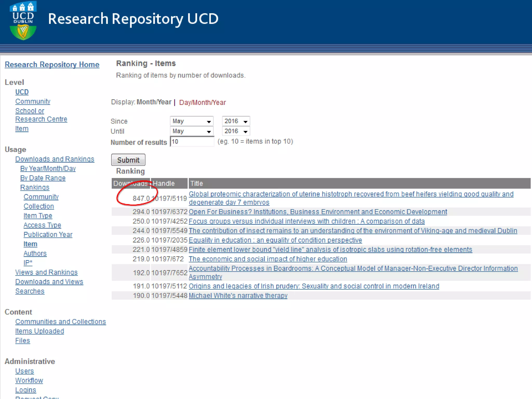This screenshot has width=532, height=399.
Task: Open the Until month dropdown
Action: [191, 131]
